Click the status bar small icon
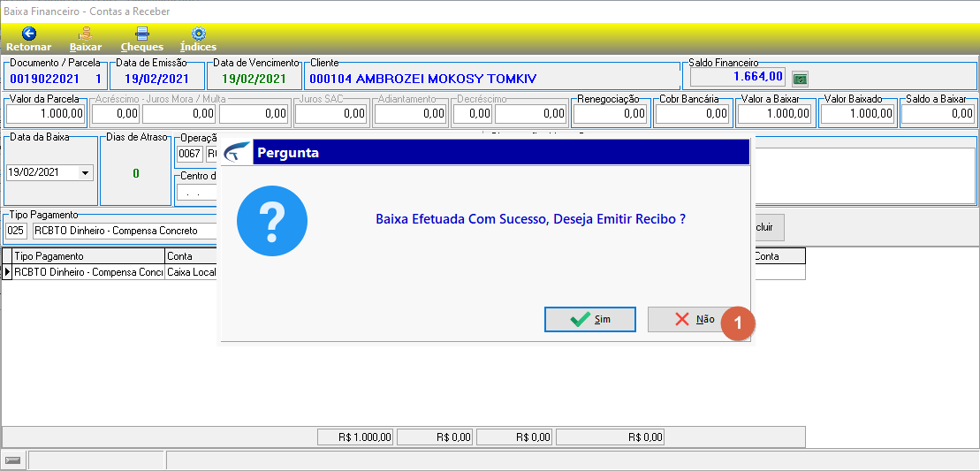This screenshot has height=471, width=980. [x=12, y=460]
